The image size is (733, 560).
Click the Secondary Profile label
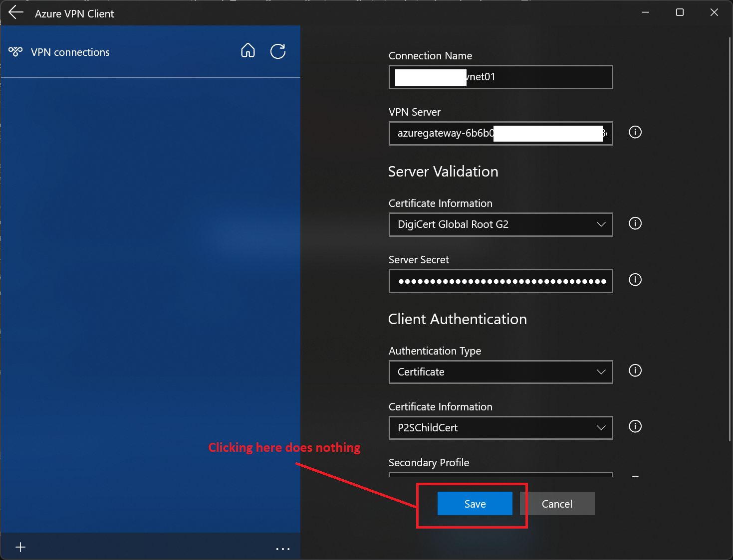(429, 463)
